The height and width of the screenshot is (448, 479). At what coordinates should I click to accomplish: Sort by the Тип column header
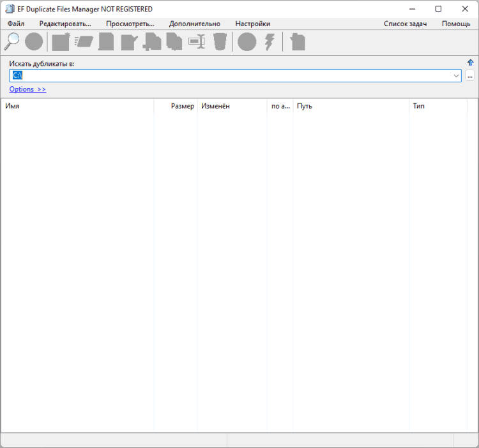tap(438, 106)
